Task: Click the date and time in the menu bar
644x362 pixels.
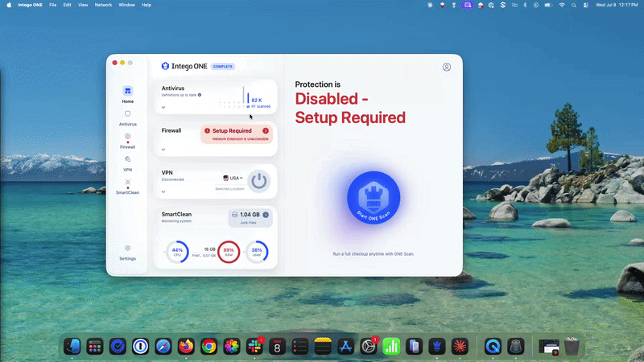Action: (x=617, y=5)
